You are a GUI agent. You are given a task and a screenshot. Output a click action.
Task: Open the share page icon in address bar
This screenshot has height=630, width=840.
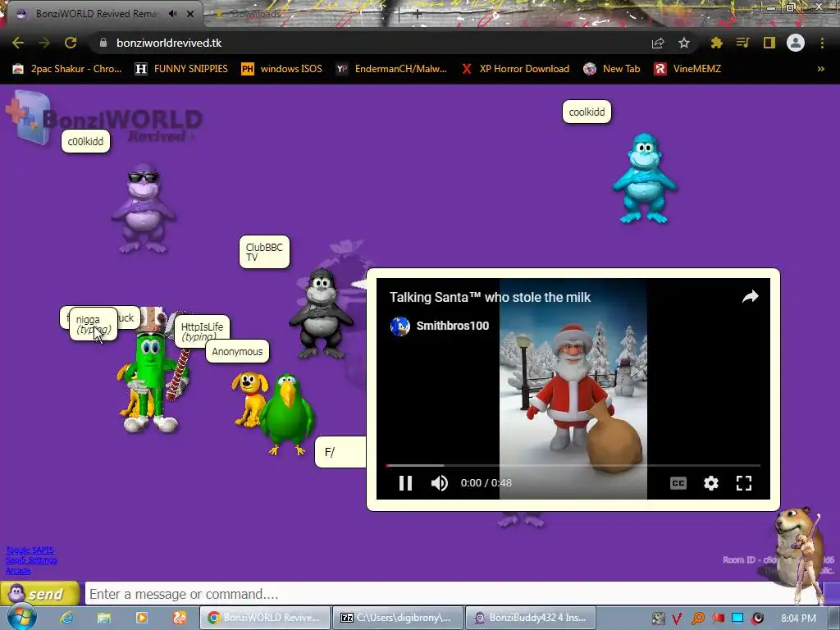point(658,43)
